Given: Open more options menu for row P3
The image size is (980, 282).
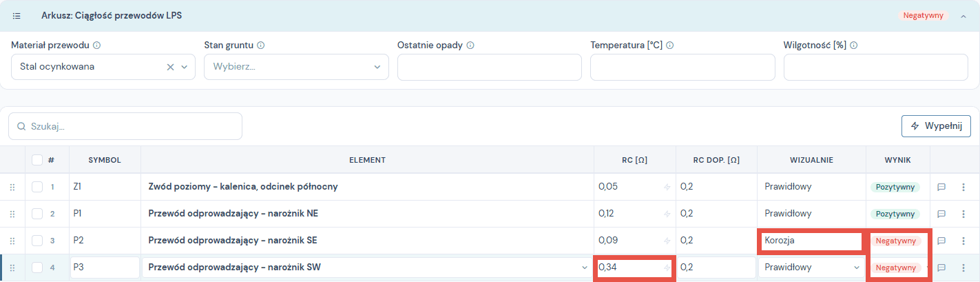Looking at the screenshot, I should point(963,268).
